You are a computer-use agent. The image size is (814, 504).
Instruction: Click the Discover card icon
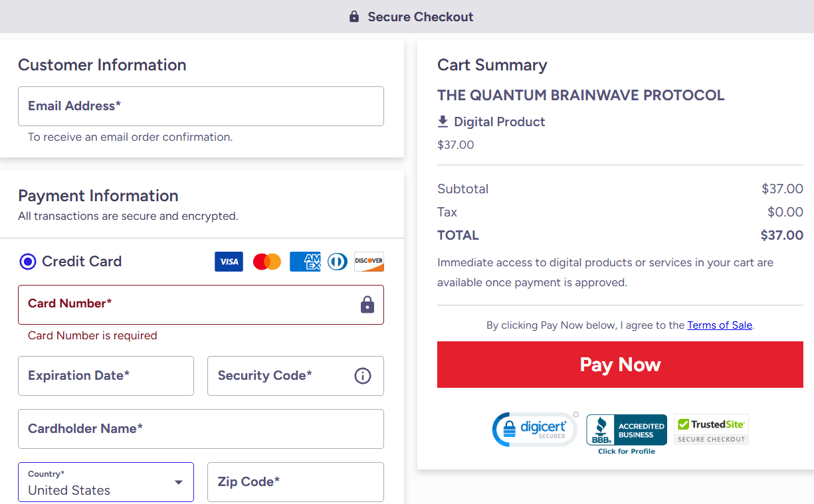[x=369, y=262]
